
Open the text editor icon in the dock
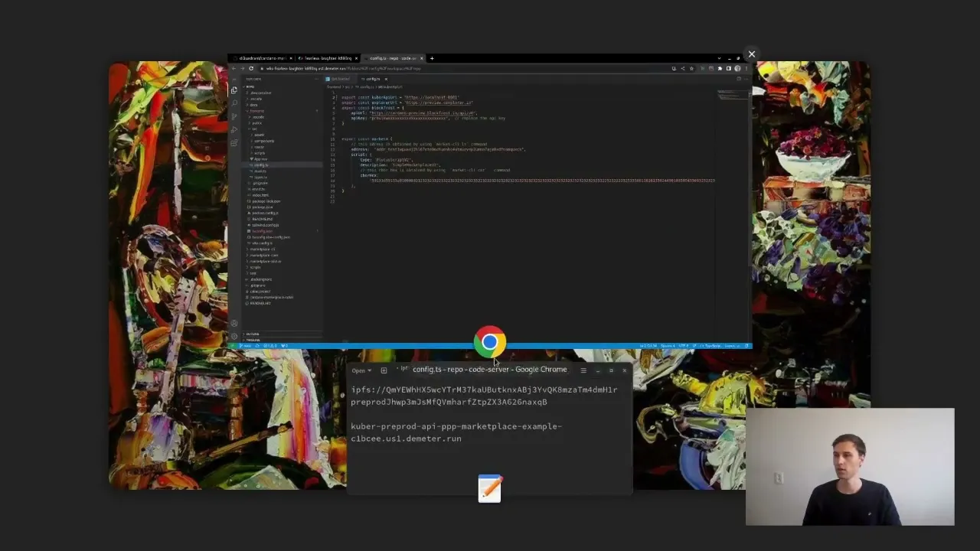[x=490, y=488]
